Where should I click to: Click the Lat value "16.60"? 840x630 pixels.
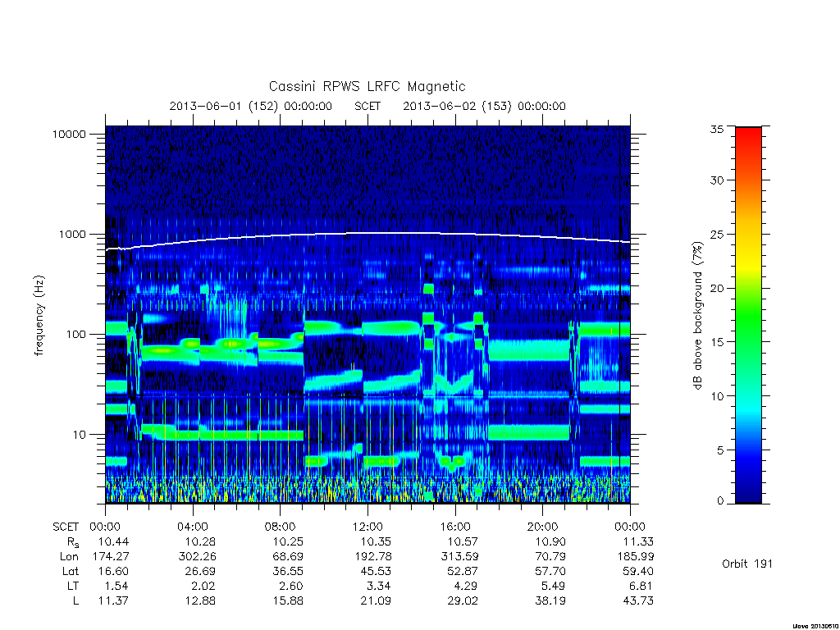coord(113,572)
